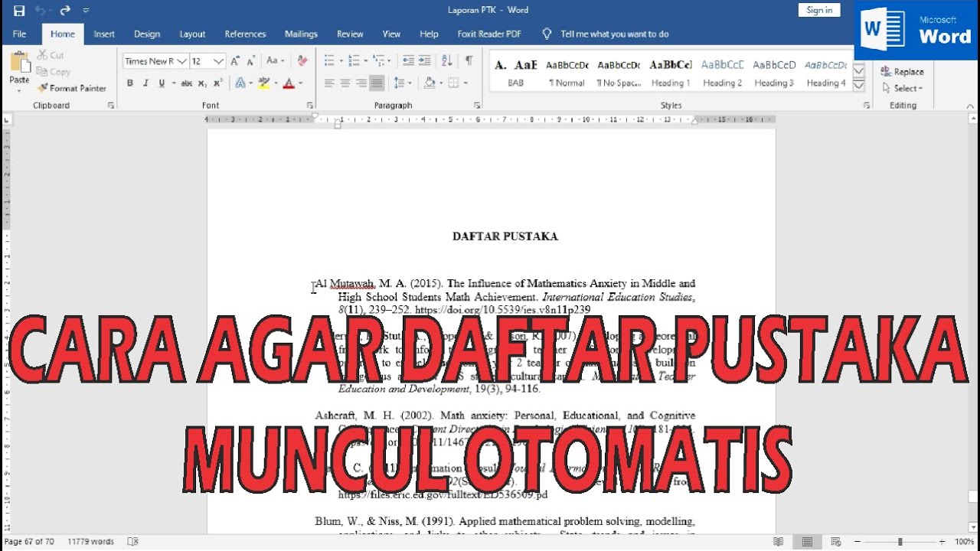The height and width of the screenshot is (551, 980).
Task: Toggle Justify alignment button
Action: point(377,83)
